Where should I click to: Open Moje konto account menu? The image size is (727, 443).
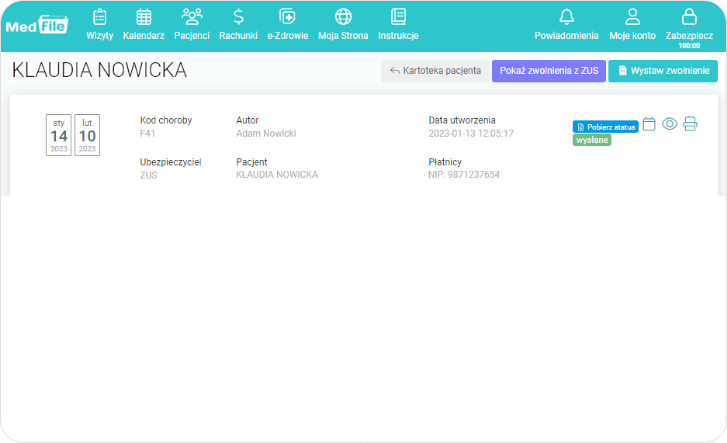[632, 24]
